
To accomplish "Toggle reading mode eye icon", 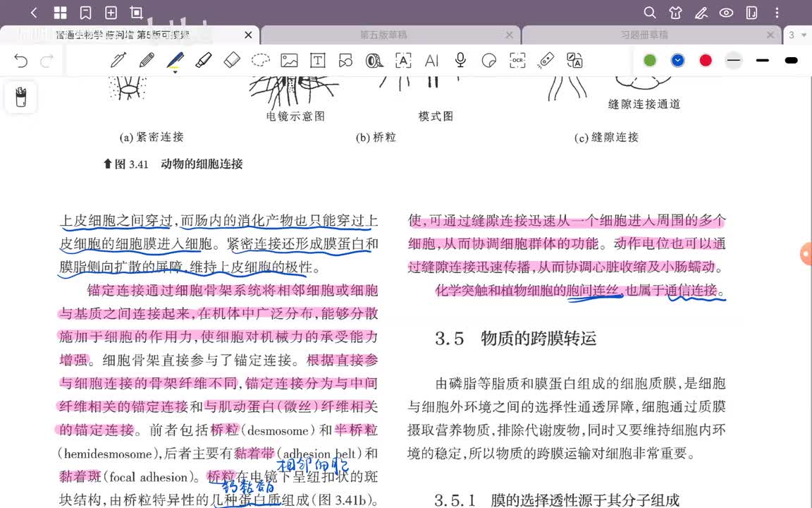I will tap(726, 13).
